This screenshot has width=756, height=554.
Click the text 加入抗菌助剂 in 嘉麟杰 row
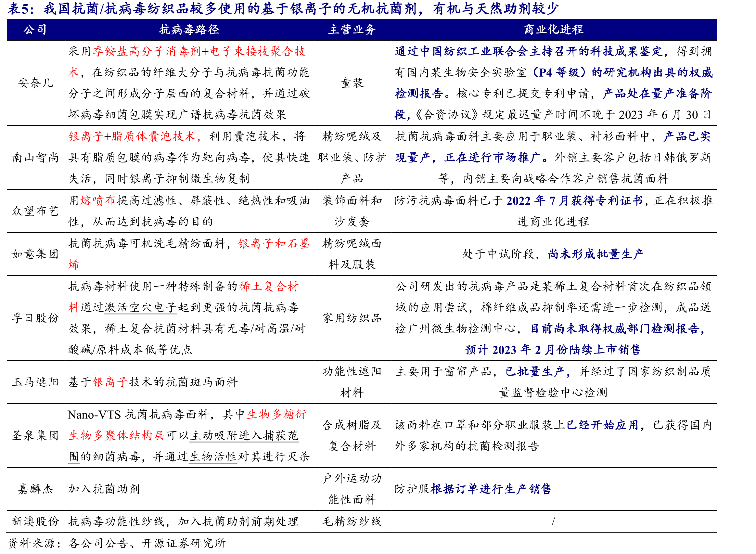coord(104,489)
